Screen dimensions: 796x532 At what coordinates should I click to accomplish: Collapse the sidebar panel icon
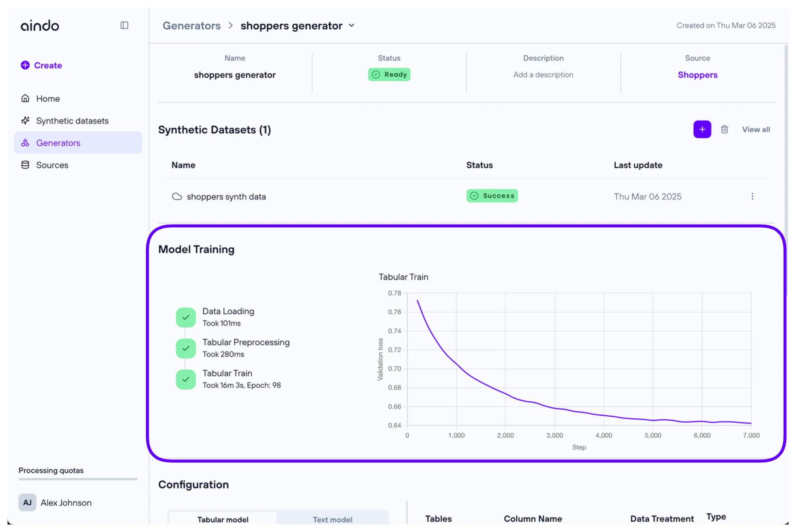click(124, 25)
